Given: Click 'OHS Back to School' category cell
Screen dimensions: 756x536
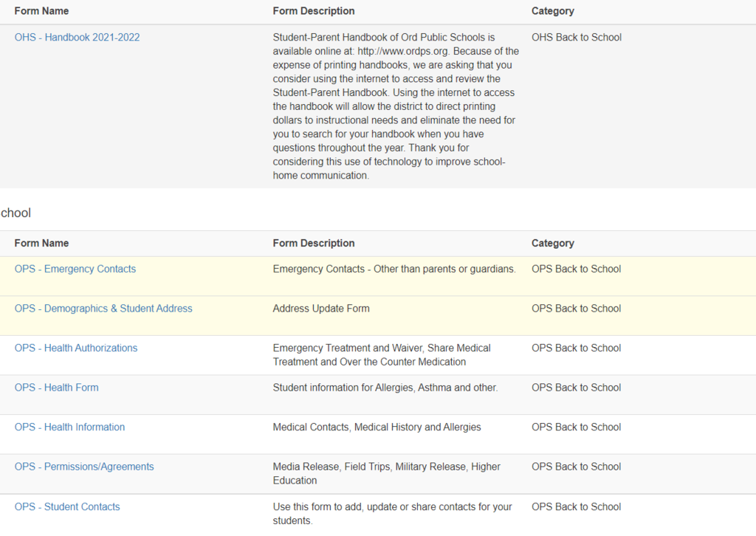Looking at the screenshot, I should click(577, 37).
